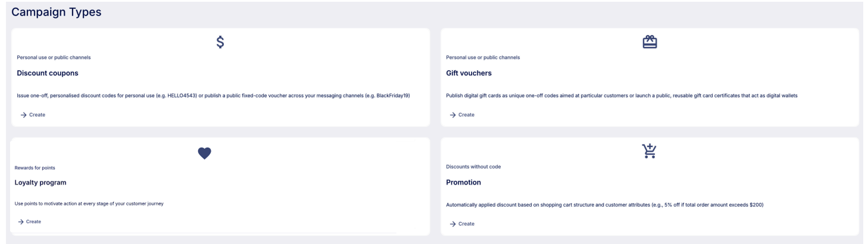Click the shopping cart plus Promotion icon
Screen dimensions: 868x244
(x=649, y=152)
